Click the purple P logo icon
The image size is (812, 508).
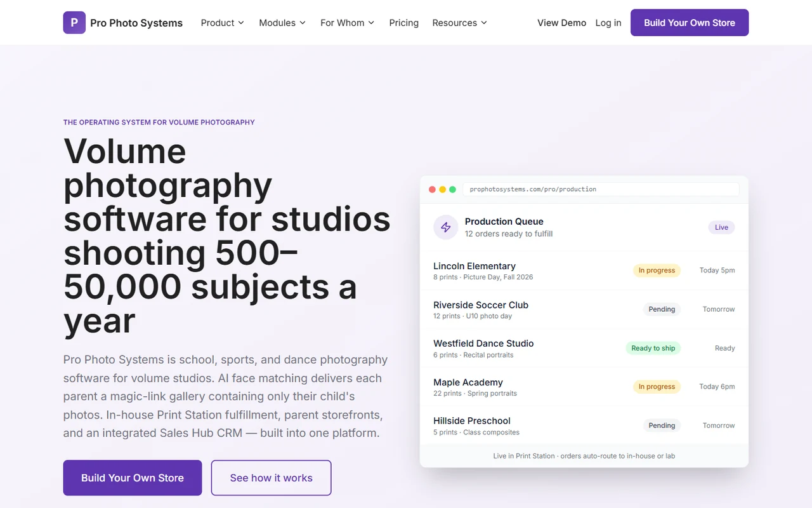tap(74, 23)
